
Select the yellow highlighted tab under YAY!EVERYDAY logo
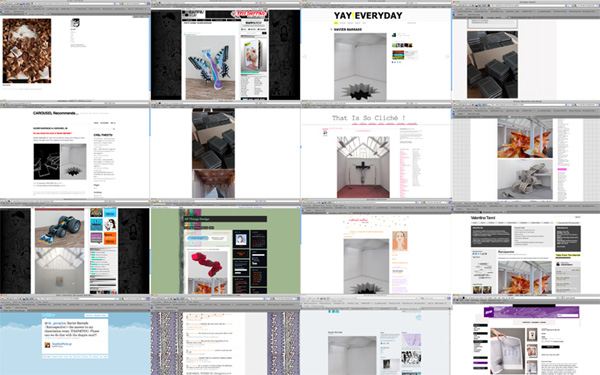pyautogui.click(x=336, y=23)
